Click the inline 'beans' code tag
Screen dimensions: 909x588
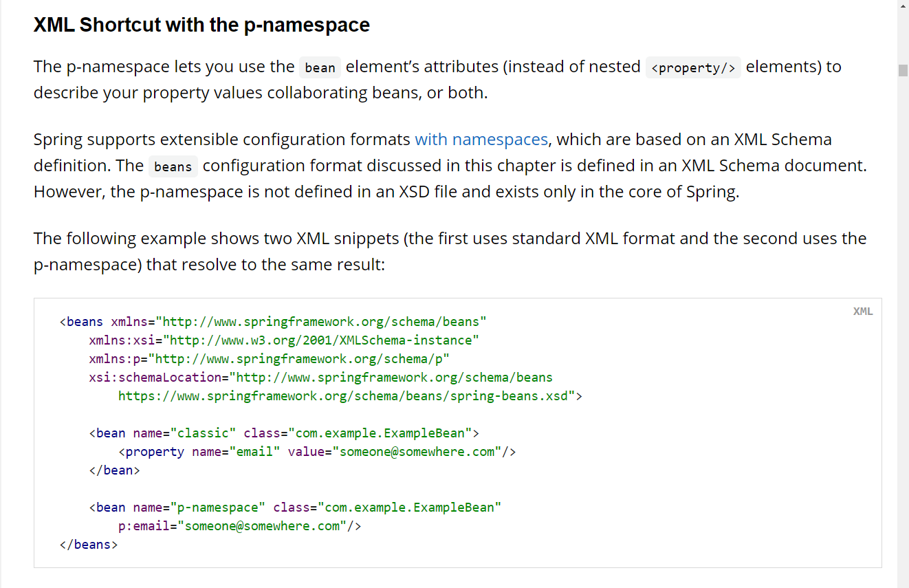coord(173,167)
